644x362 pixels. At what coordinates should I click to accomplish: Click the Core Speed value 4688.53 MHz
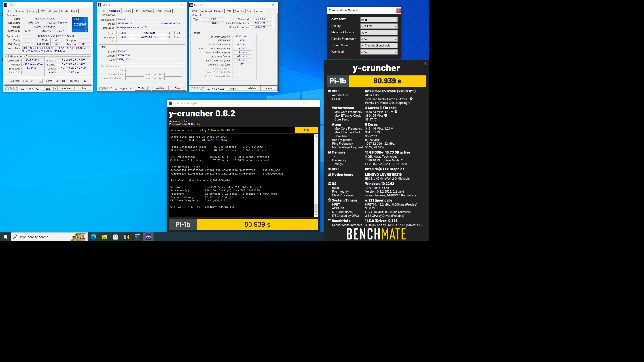tap(33, 61)
